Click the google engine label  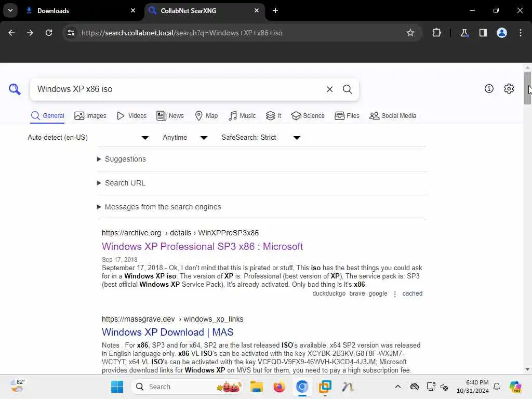tap(378, 294)
